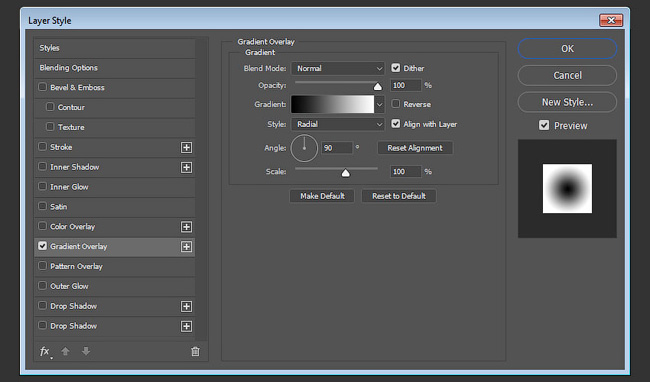Expand the gradient picker dropdown arrow

click(x=379, y=104)
